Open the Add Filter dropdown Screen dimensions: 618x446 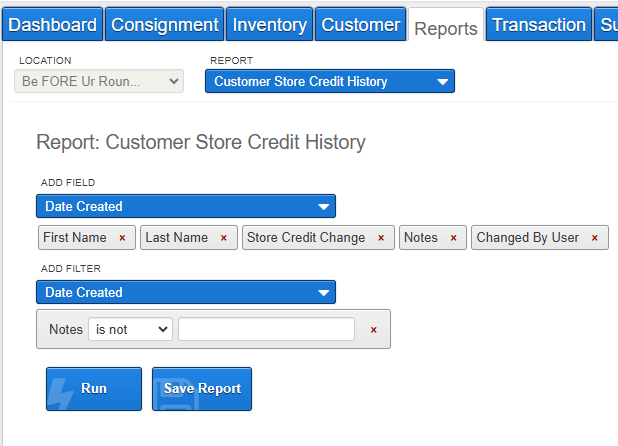(x=186, y=292)
